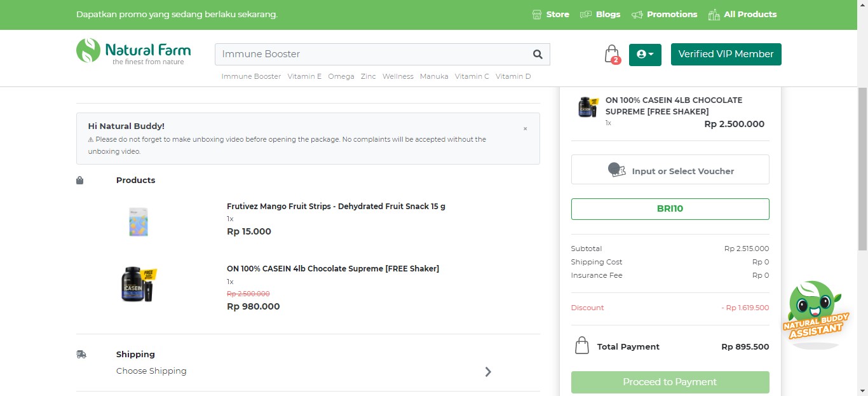This screenshot has width=868, height=396.
Task: Open the Frutivez Mango Fruit Strips thumbnail
Action: click(138, 221)
